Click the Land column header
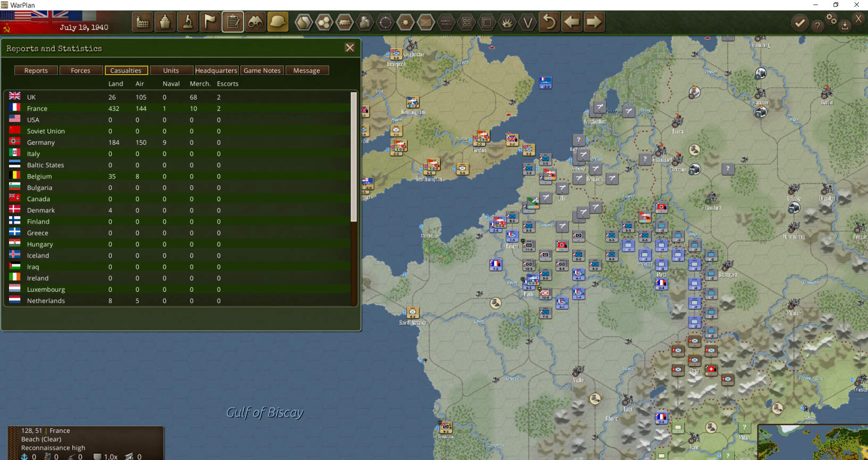 coord(115,84)
